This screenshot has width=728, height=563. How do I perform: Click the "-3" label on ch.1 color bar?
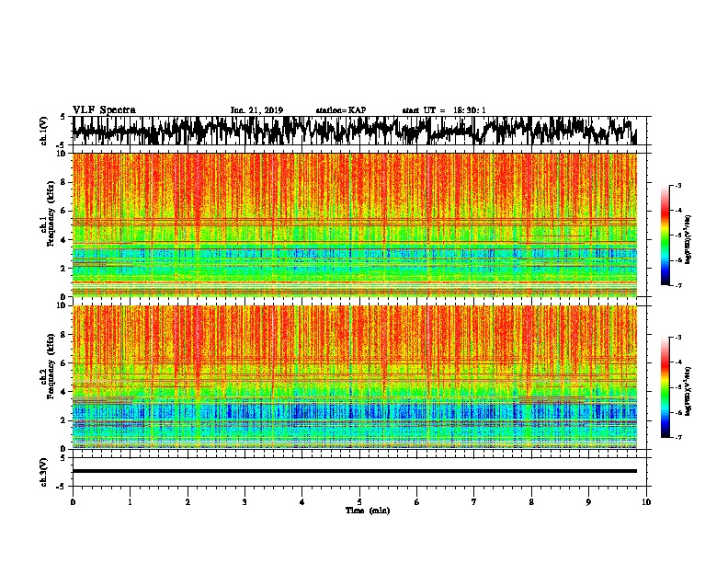(678, 186)
